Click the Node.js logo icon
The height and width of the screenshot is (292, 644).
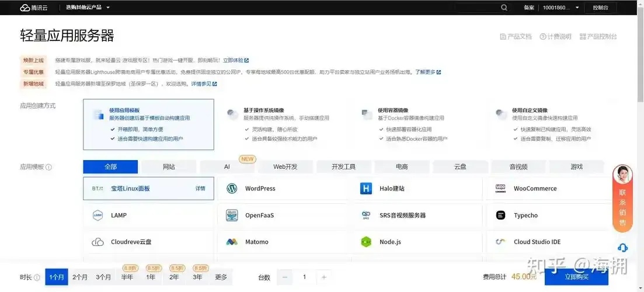tap(366, 242)
